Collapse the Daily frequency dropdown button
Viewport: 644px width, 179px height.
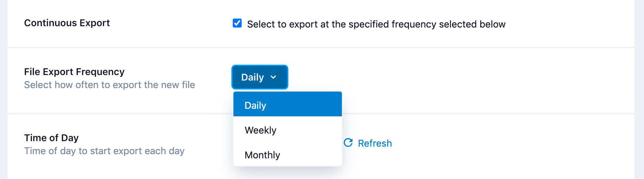click(253, 77)
